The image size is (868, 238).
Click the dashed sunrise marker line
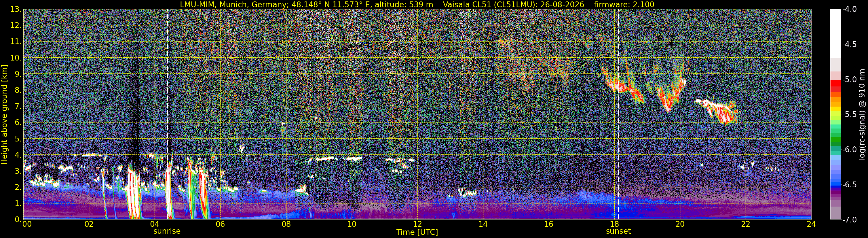coord(167,114)
